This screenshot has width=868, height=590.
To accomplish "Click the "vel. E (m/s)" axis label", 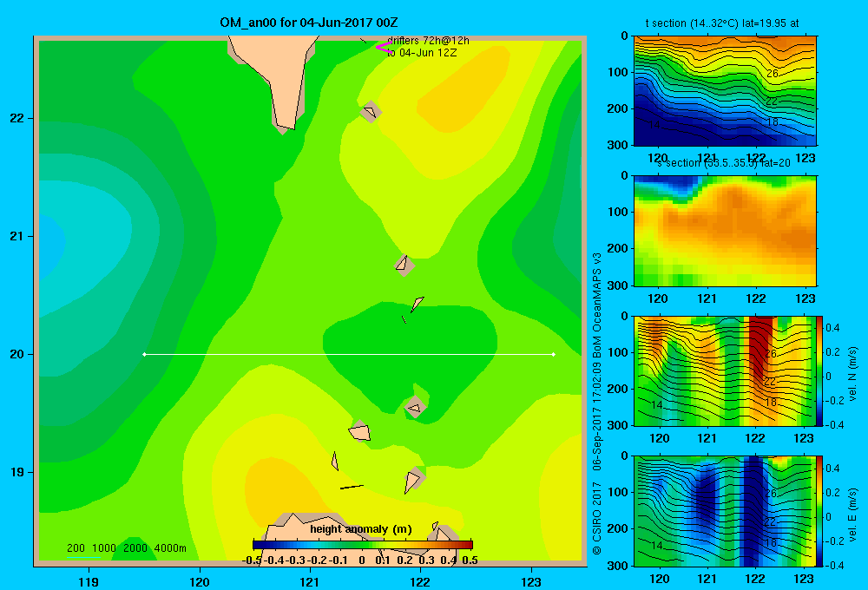I will 853,515.
